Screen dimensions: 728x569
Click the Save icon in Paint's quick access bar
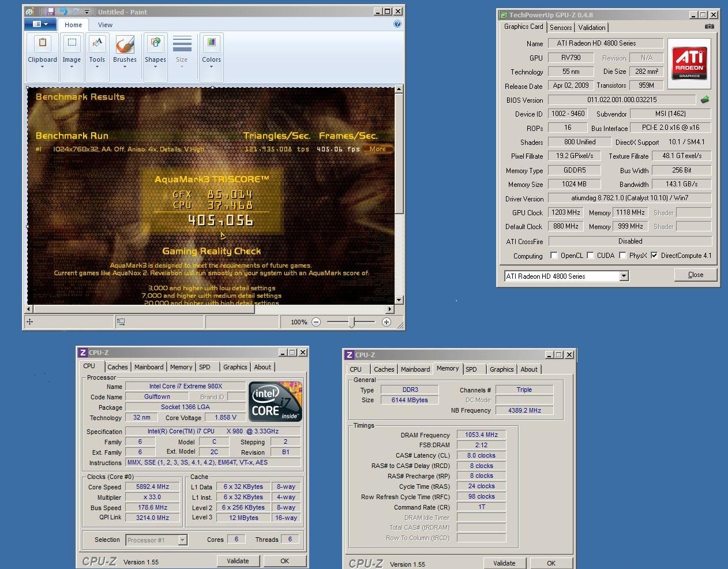[x=50, y=12]
